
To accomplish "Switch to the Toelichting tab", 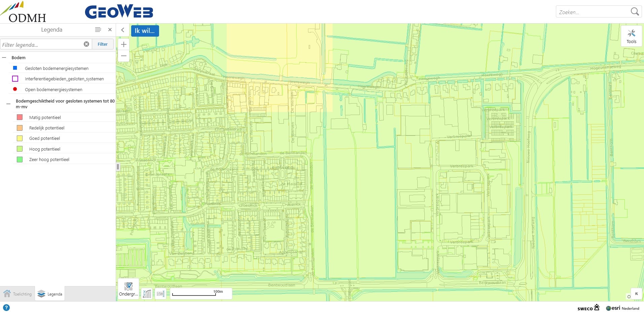I will click(17, 294).
